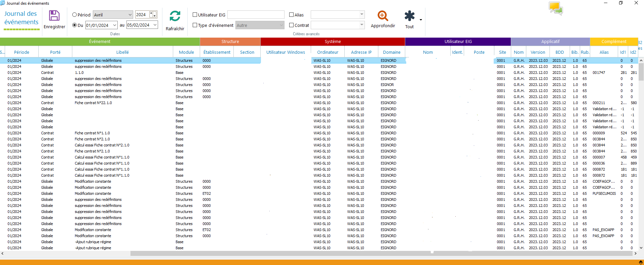Click the Tout asterisk icon
The image size is (644, 265).
(409, 16)
